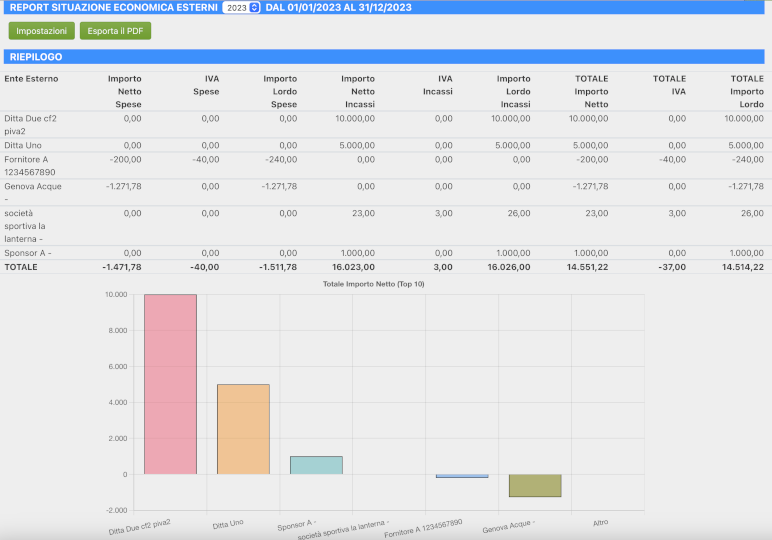Click the orange Ditta Uno chart bar
This screenshot has width=772, height=540.
click(x=243, y=429)
